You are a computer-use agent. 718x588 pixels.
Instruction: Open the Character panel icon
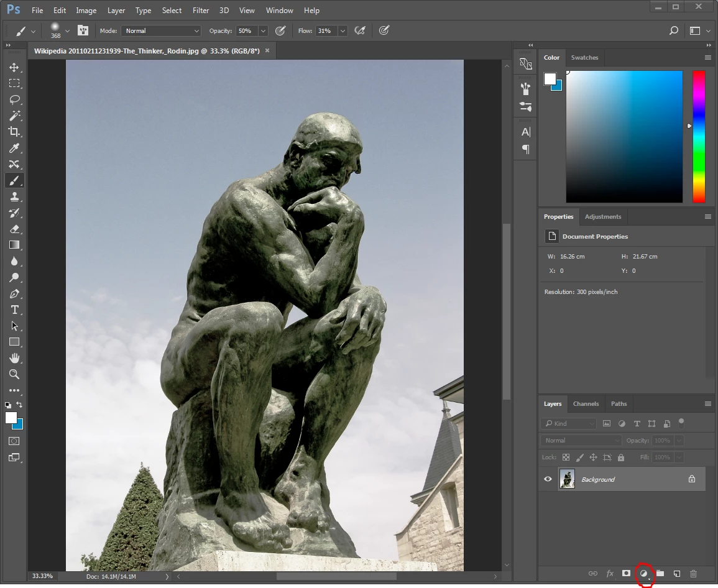click(526, 132)
